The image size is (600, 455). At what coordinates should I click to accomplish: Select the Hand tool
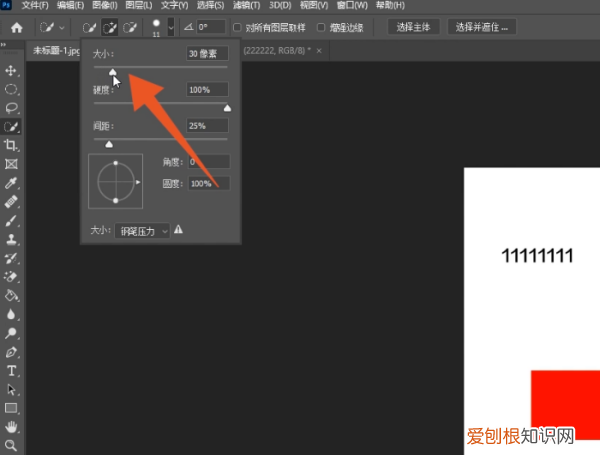point(11,427)
